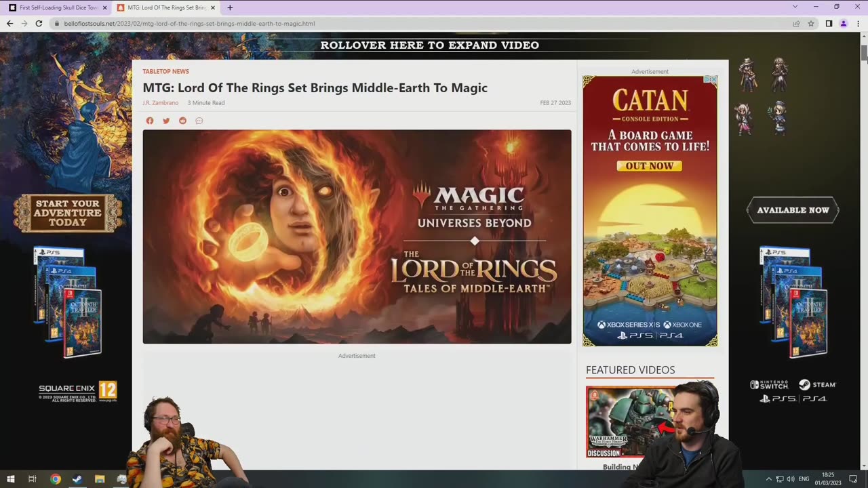Open File Explorer from the taskbar

point(100,479)
